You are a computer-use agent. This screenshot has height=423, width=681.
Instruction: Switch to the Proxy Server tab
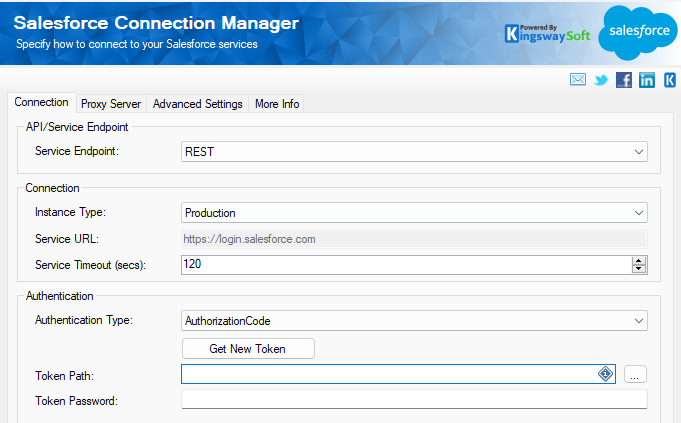(x=111, y=104)
